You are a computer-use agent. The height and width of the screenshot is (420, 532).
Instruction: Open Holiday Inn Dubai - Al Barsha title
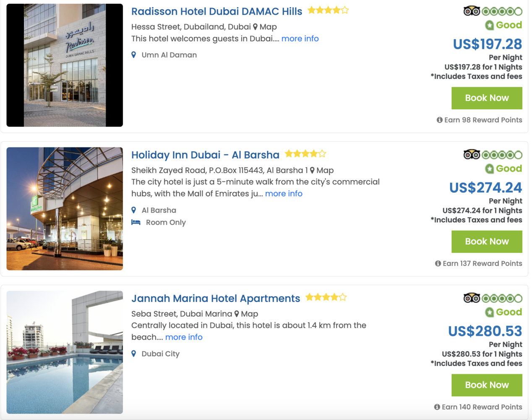[205, 155]
